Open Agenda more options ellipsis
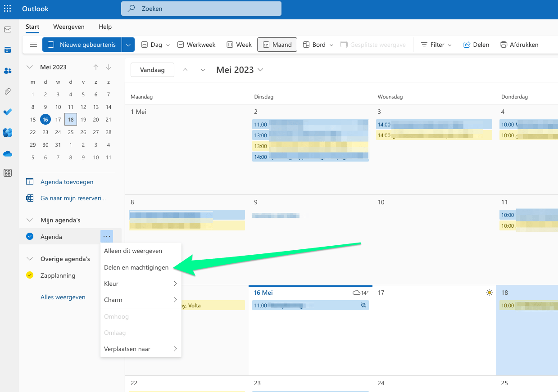The height and width of the screenshot is (392, 558). pos(107,236)
